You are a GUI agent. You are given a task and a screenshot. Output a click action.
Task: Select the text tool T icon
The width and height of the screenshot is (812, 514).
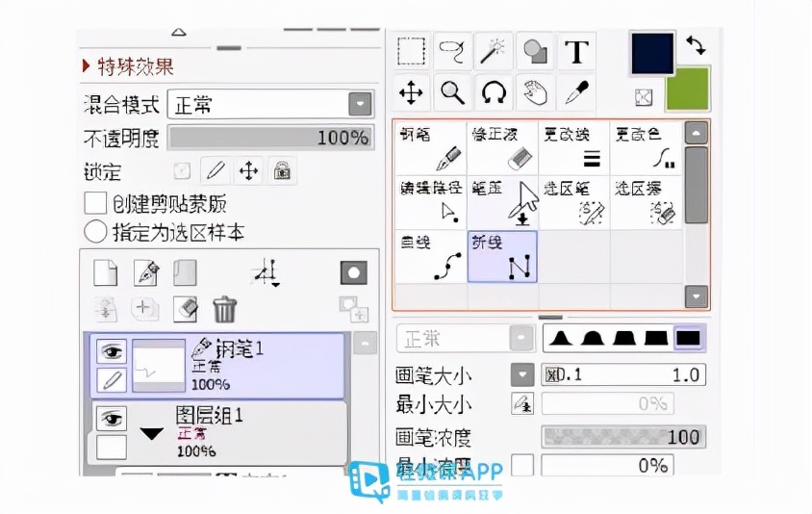[576, 51]
